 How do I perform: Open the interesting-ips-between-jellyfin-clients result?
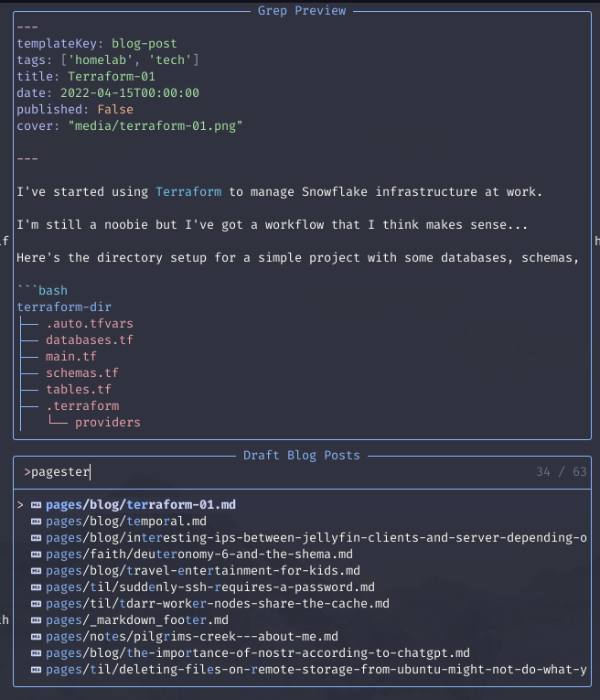tap(316, 538)
